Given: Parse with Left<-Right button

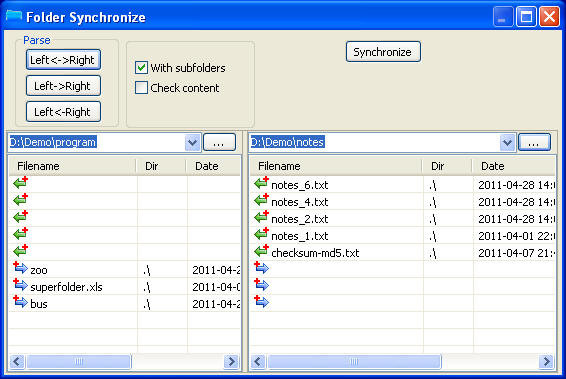Looking at the screenshot, I should (63, 112).
